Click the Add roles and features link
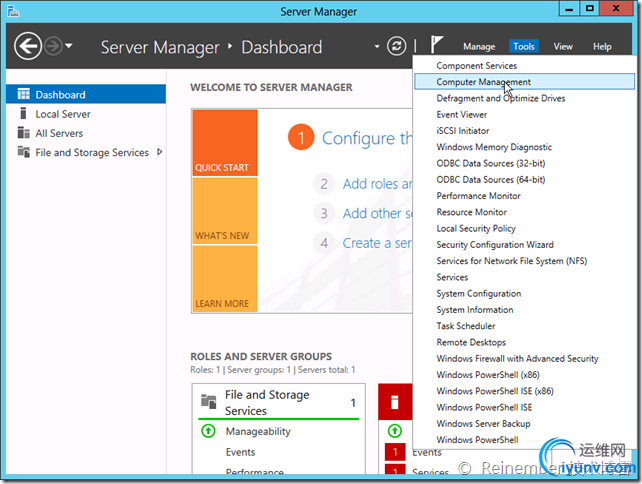This screenshot has width=642, height=484. pyautogui.click(x=377, y=184)
